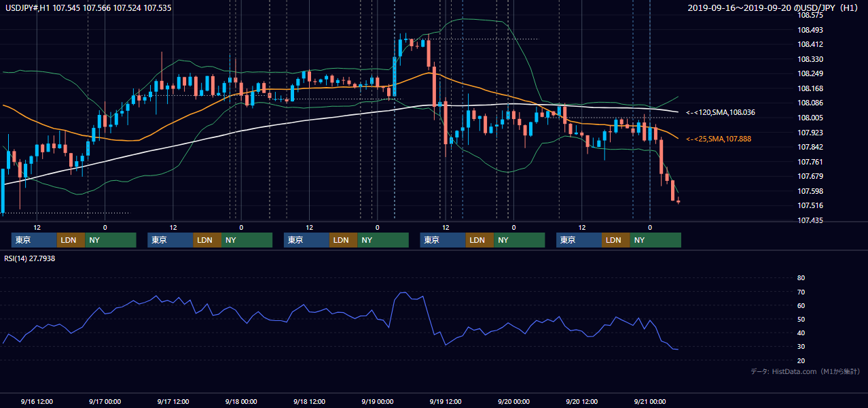Screen dimensions: 868x408
Task: Click price axis label 107.842
Action: 810,147
